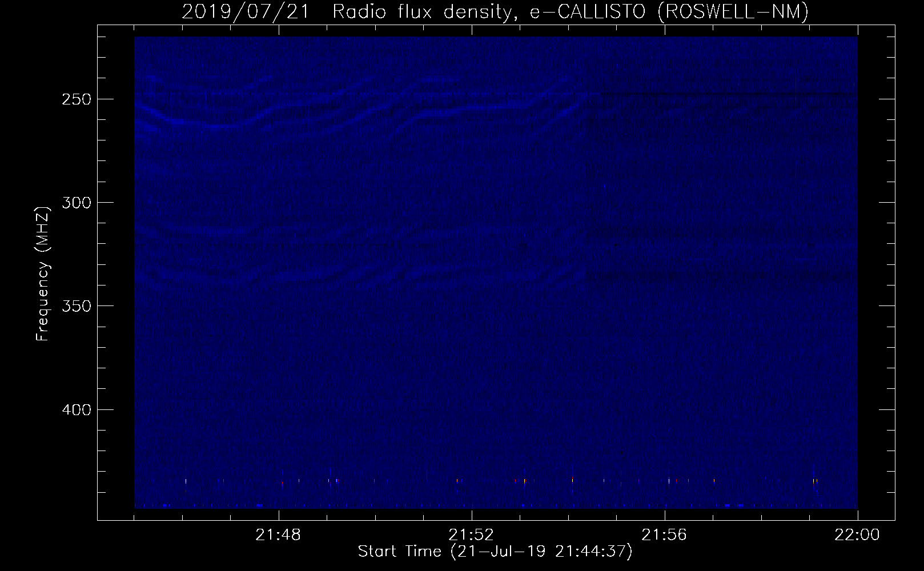Click the 21:48 time tick label
The height and width of the screenshot is (571, 924).
279,535
